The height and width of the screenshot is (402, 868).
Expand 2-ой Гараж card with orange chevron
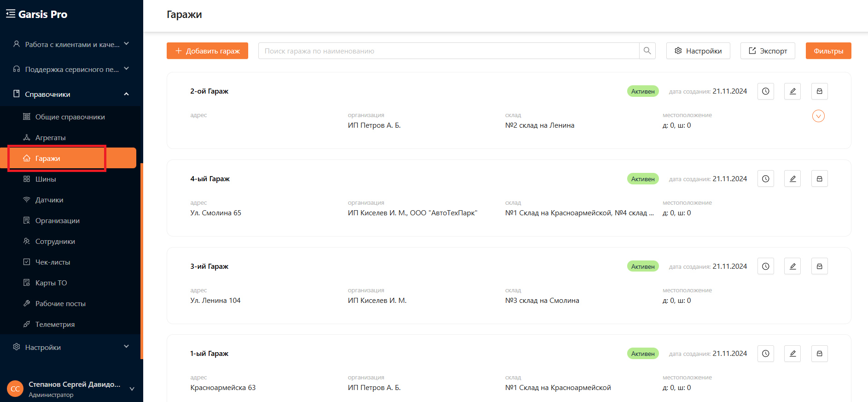[x=818, y=116]
